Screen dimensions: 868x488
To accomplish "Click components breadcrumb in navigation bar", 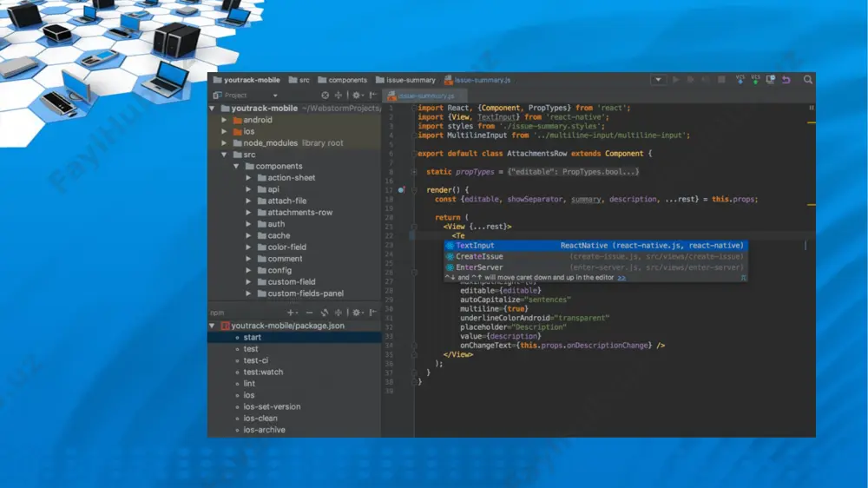I will coord(342,80).
